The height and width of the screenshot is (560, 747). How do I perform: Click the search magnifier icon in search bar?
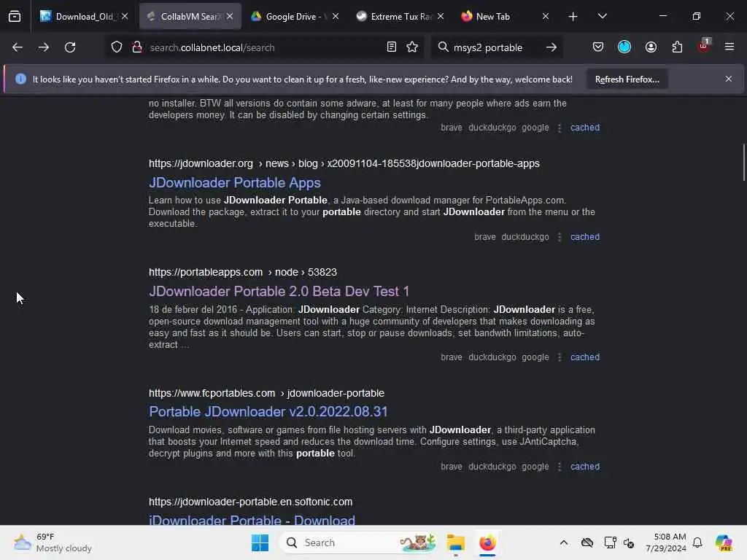[x=443, y=47]
